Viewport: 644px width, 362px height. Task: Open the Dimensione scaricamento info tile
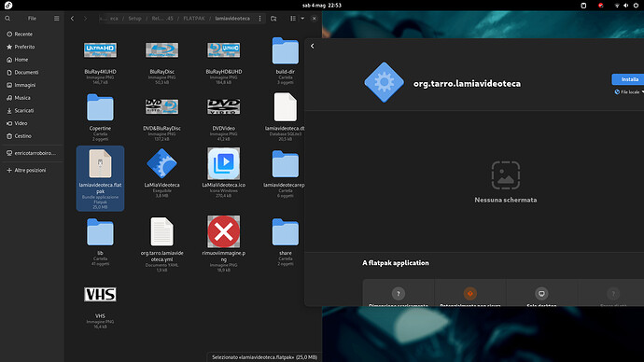pyautogui.click(x=398, y=293)
